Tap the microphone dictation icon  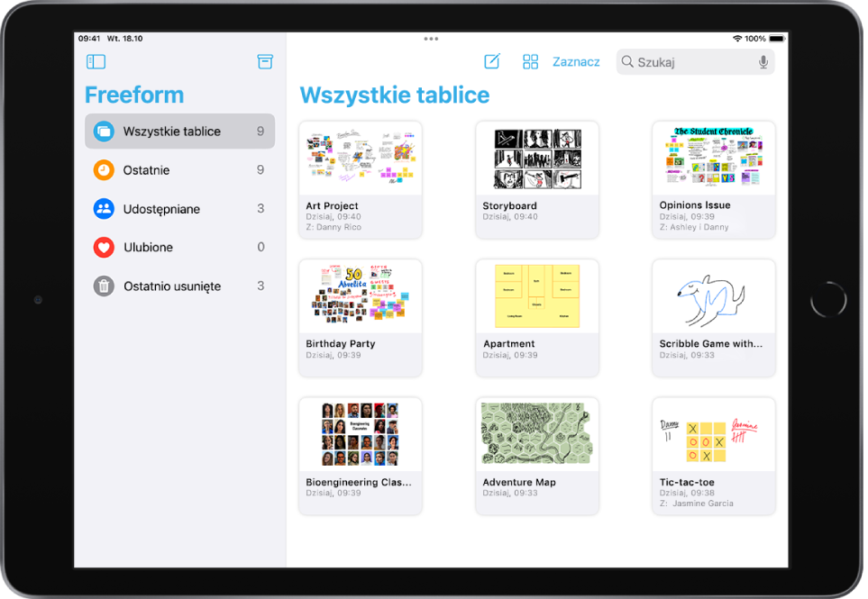pos(763,62)
